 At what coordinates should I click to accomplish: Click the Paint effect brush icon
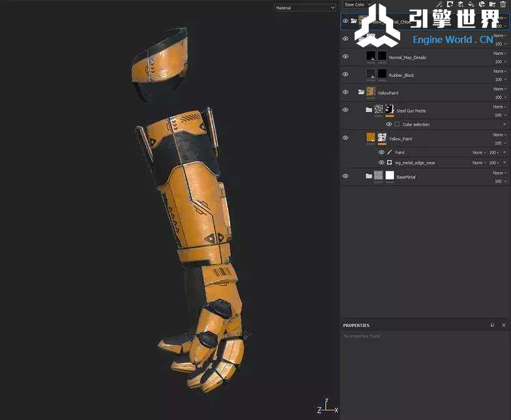(390, 152)
